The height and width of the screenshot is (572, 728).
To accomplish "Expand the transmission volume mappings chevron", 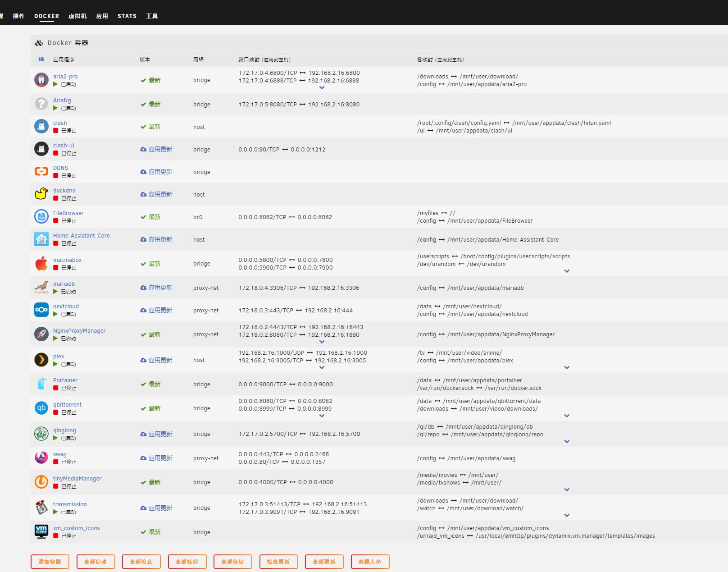I will [567, 516].
